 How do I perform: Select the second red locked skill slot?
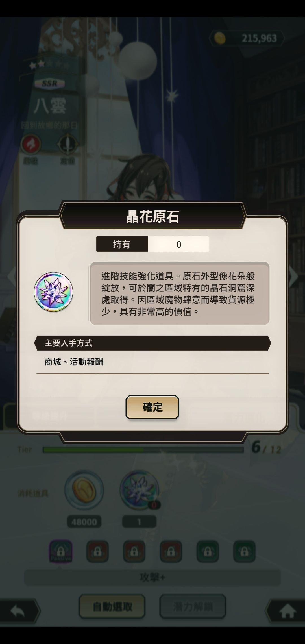[x=134, y=551]
